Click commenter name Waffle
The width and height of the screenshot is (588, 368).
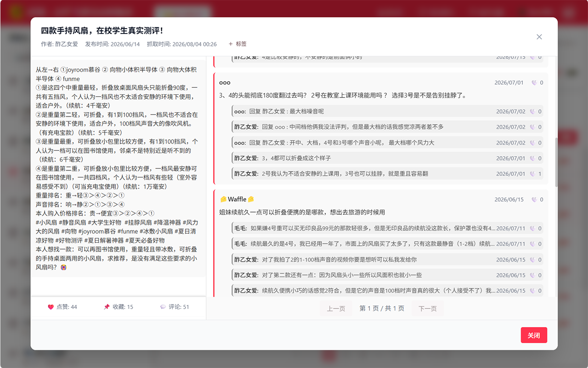(237, 199)
